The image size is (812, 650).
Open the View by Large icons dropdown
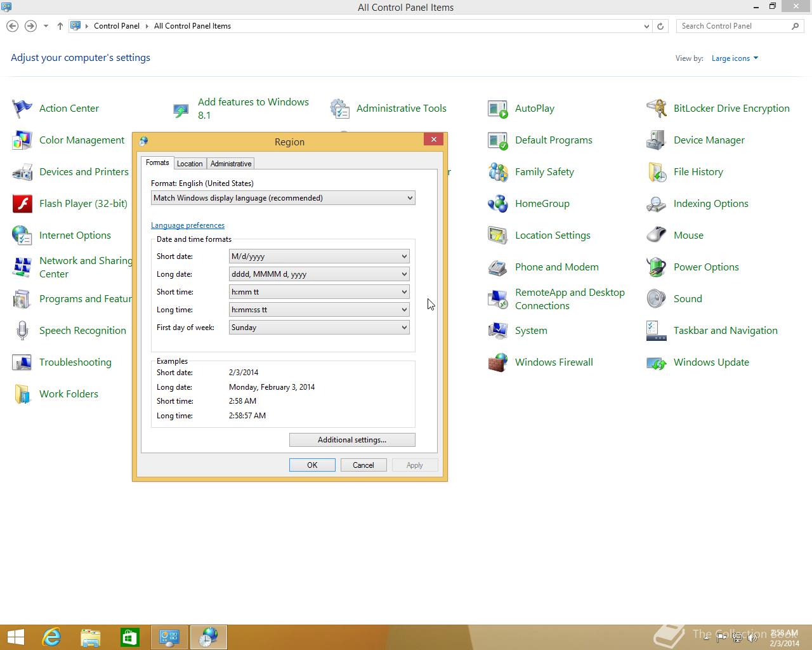tap(735, 58)
